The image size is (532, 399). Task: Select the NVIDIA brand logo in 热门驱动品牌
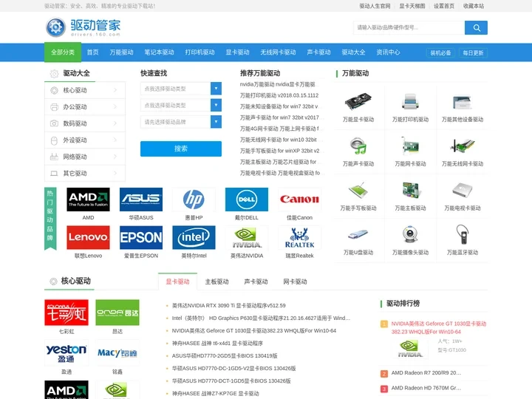click(x=247, y=237)
